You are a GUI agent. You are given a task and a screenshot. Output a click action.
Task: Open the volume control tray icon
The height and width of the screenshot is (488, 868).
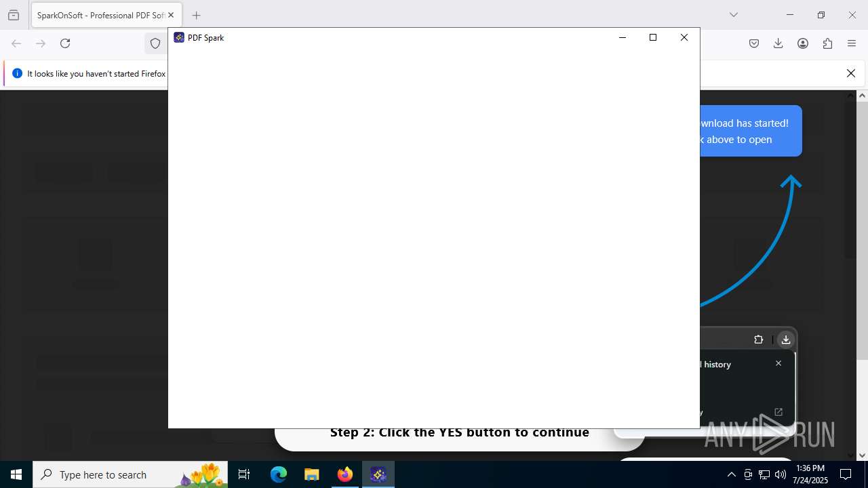coord(781,474)
